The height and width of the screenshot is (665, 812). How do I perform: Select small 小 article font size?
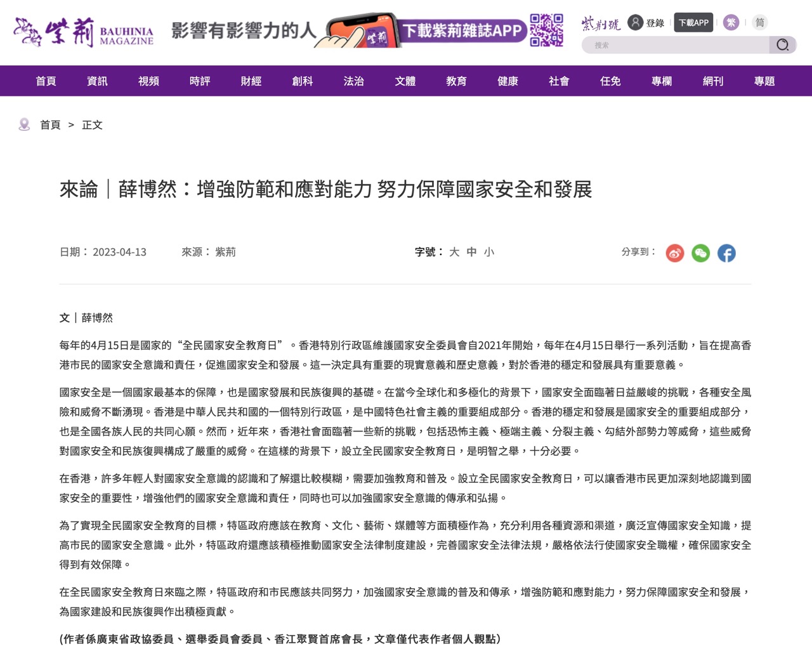[x=489, y=252]
